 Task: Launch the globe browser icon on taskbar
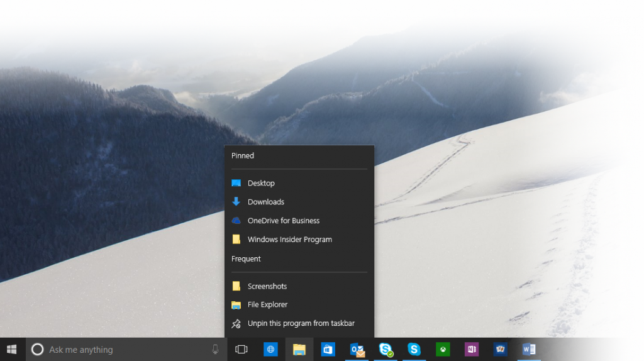270,349
